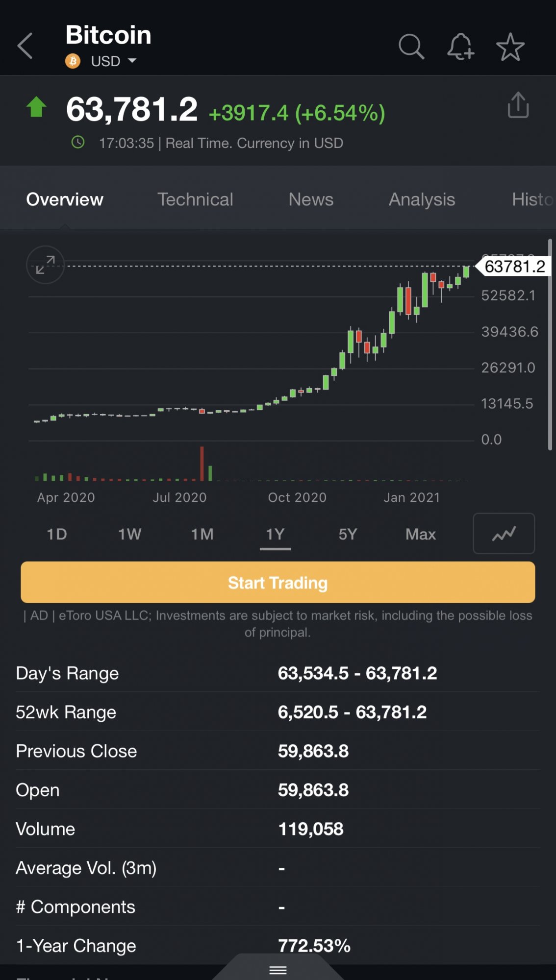
Task: Open the News tab
Action: [x=311, y=199]
